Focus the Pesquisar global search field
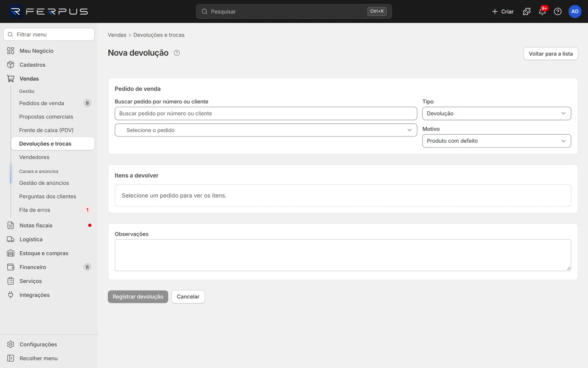588x368 pixels. coord(294,11)
